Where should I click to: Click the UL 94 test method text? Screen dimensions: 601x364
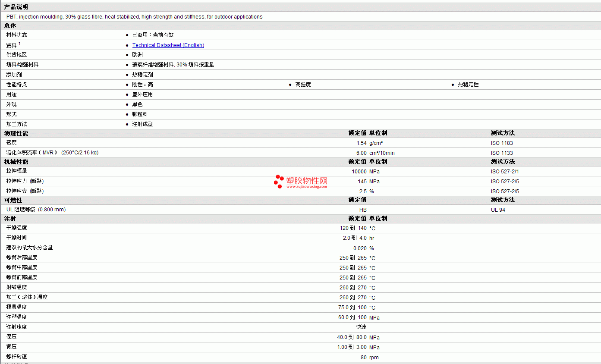point(498,210)
